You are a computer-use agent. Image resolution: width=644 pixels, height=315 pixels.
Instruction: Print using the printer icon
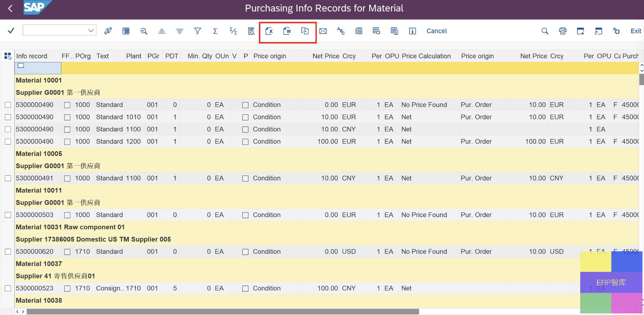[563, 31]
